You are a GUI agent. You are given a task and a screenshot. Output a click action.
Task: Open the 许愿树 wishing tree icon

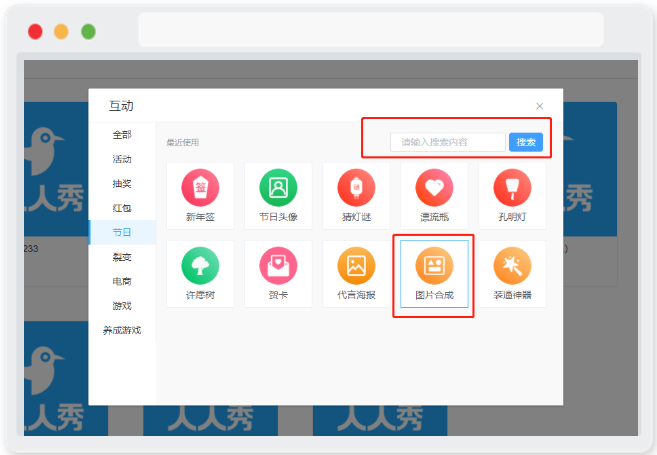coord(200,266)
